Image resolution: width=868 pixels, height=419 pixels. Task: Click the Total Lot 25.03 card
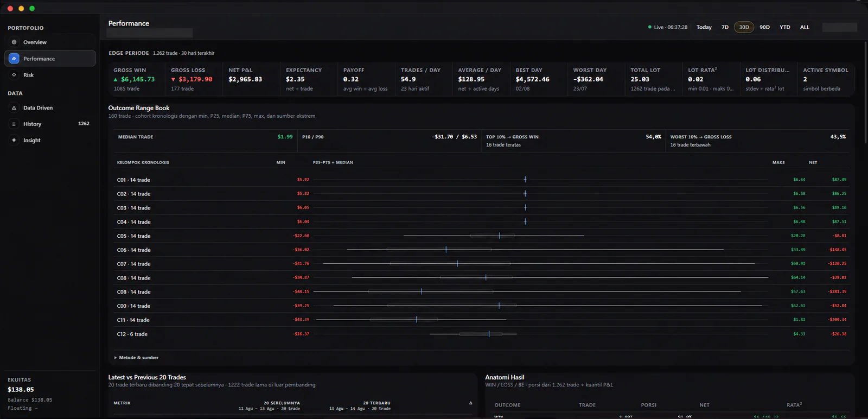(654, 79)
